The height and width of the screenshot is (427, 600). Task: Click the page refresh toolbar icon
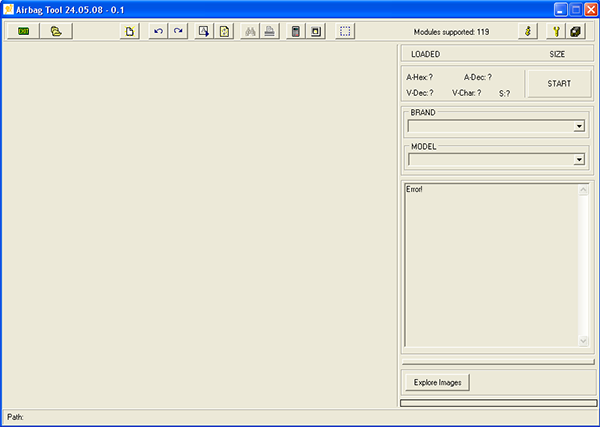pos(224,31)
